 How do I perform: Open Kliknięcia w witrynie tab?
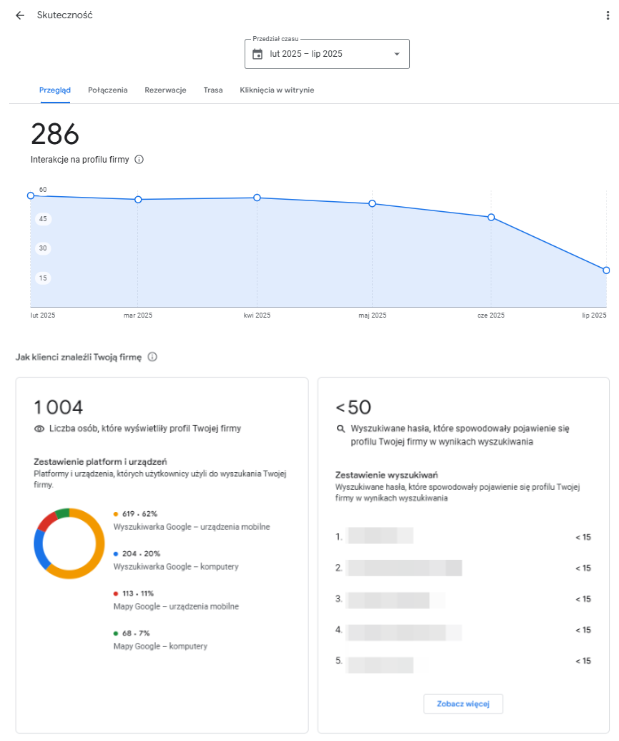pos(277,90)
